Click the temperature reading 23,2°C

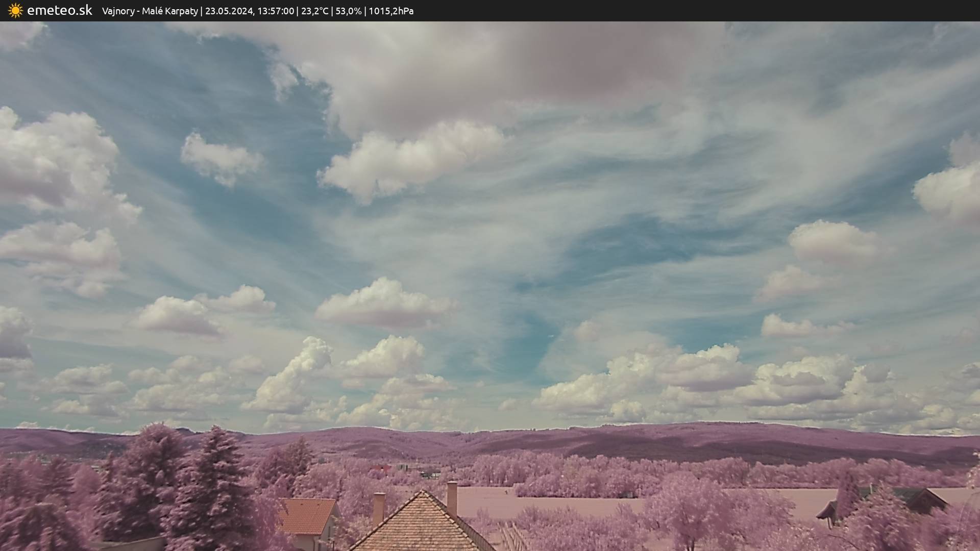314,11
